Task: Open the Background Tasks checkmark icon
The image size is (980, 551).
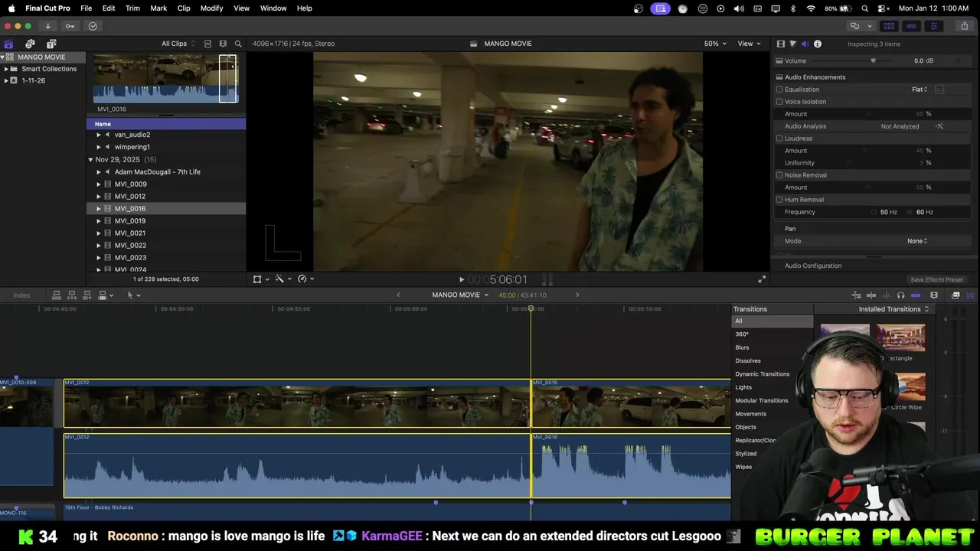Action: tap(93, 26)
